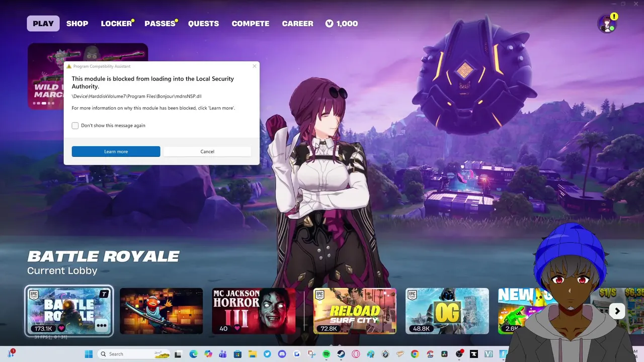Open Battle Royale tile options dots

[102, 325]
